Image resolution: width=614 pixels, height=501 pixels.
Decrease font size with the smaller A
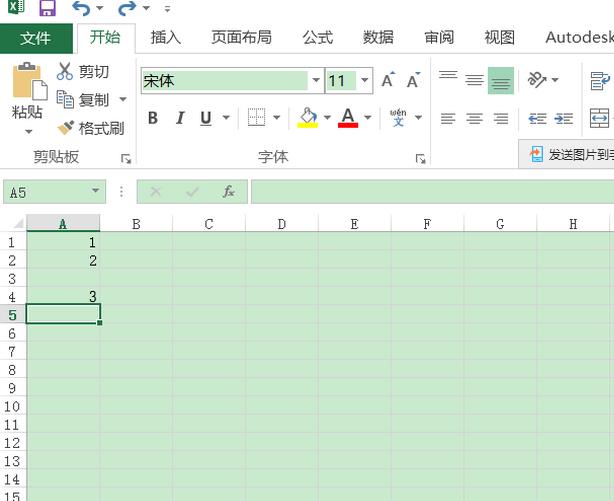tap(413, 80)
